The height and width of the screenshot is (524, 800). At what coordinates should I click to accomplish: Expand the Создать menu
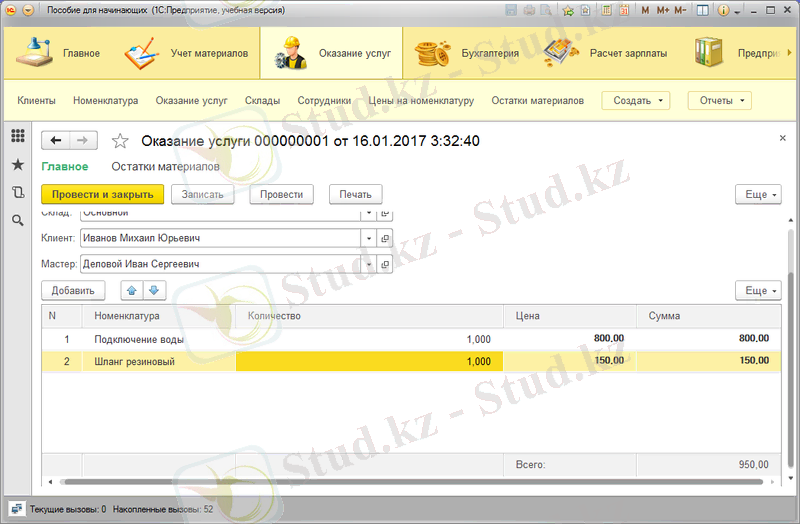(636, 101)
